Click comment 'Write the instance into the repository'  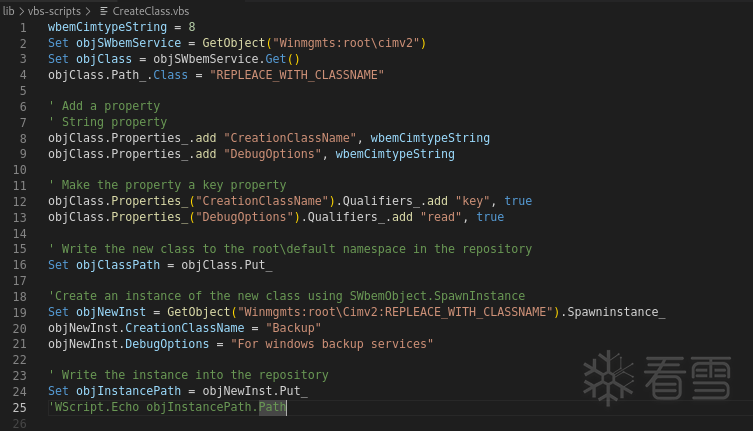(188, 375)
